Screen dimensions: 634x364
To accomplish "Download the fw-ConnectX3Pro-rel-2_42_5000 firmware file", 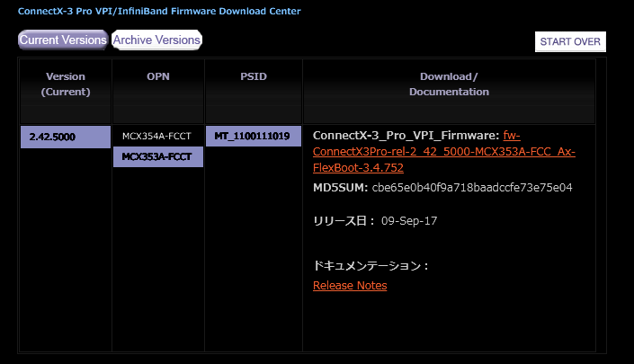I will (445, 151).
